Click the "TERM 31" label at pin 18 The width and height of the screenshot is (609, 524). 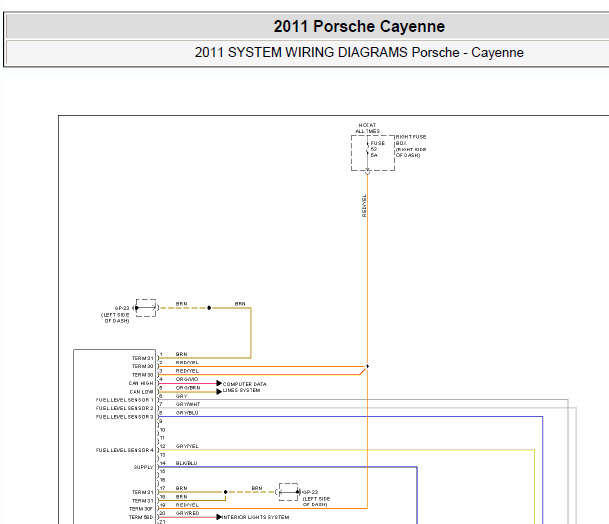(143, 501)
